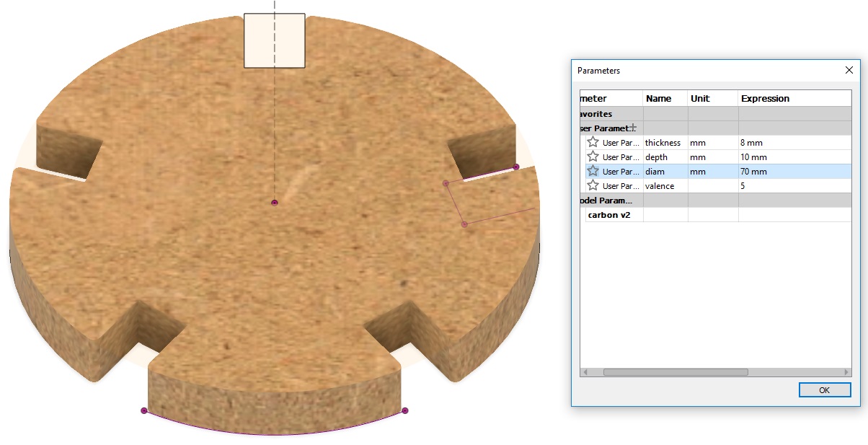Select the thickness name cell
Viewport: 868px width, 445px height.
tap(665, 143)
